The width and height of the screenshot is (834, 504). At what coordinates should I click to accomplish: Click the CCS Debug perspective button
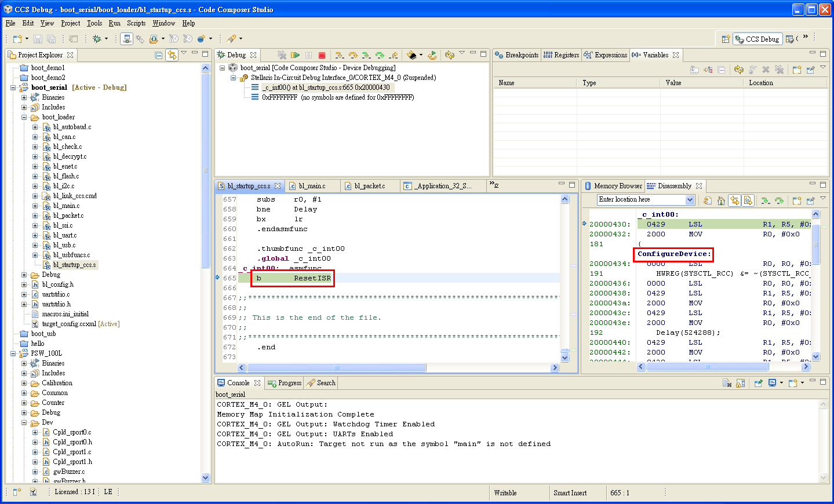(757, 39)
